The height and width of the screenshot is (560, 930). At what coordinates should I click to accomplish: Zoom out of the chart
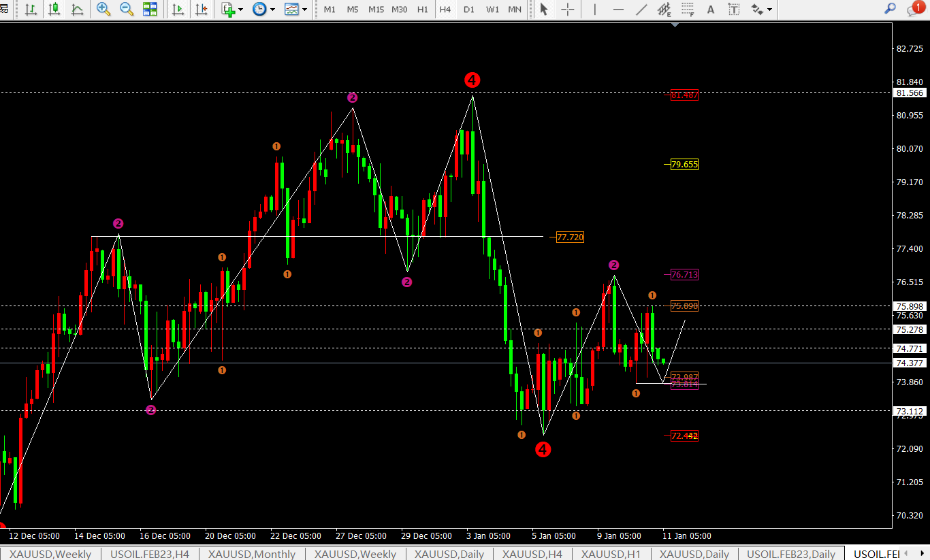[127, 10]
